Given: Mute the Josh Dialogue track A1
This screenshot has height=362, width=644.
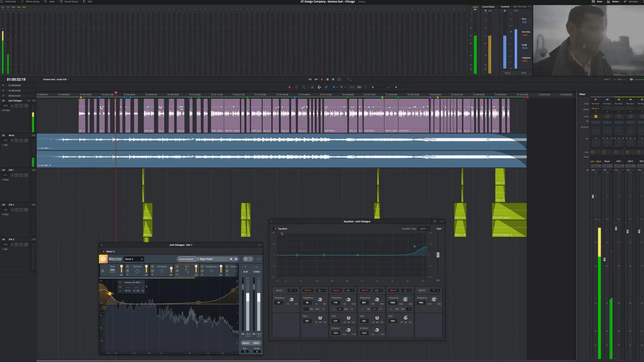Looking at the screenshot, I should 26,106.
